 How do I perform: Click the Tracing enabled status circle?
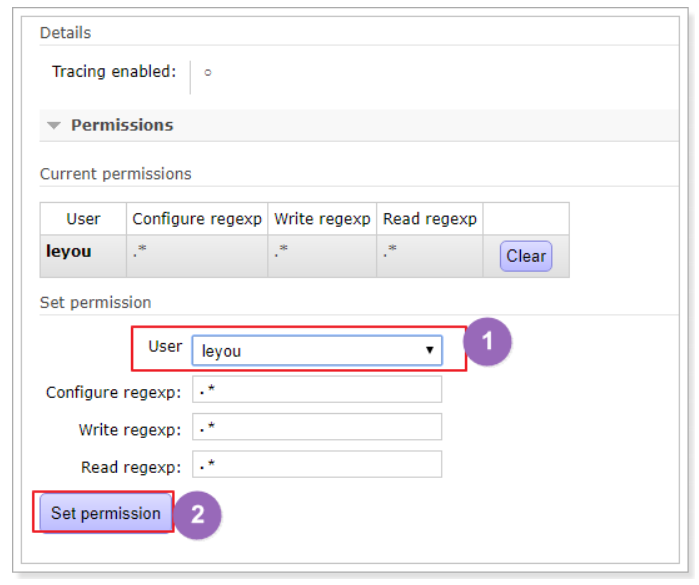click(x=207, y=73)
